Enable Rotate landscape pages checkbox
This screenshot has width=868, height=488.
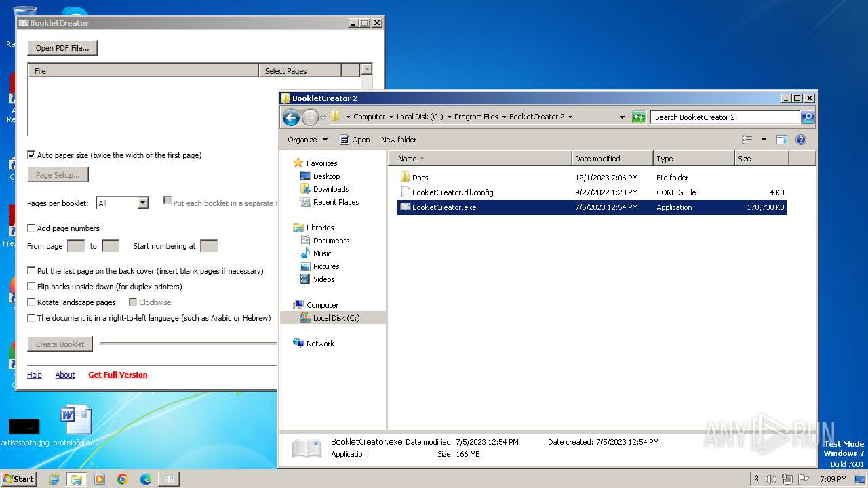[x=31, y=302]
